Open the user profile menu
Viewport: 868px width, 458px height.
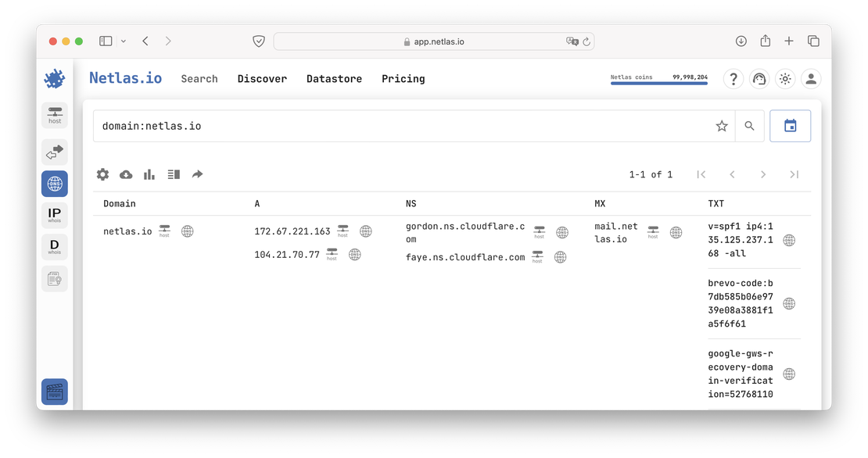click(x=811, y=78)
